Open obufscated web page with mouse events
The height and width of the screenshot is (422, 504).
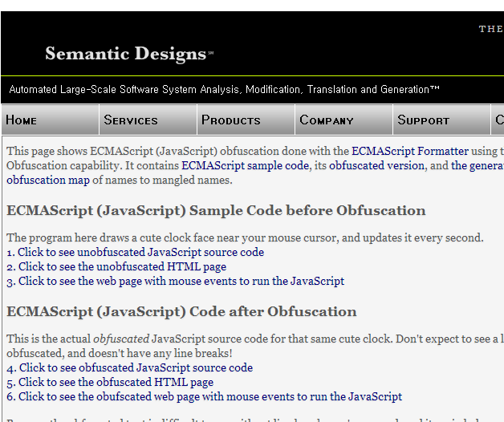pyautogui.click(x=204, y=396)
